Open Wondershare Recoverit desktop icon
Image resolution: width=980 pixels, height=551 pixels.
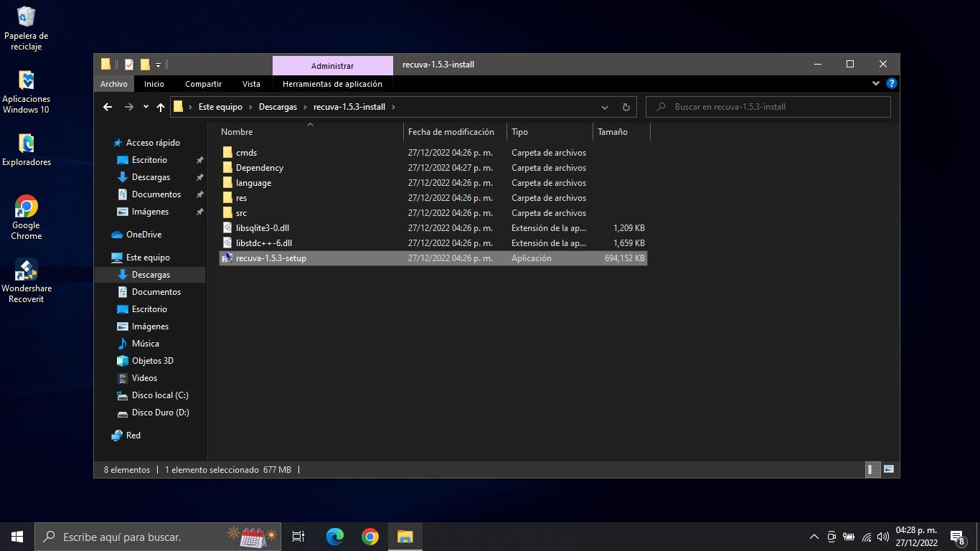(x=27, y=281)
